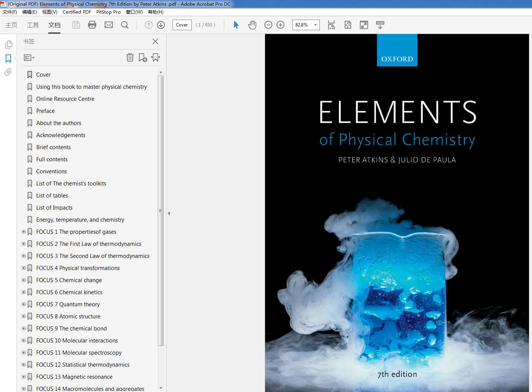Activate full-screen reading mode
Image resolution: width=532 pixels, height=392 pixels.
coord(364,25)
